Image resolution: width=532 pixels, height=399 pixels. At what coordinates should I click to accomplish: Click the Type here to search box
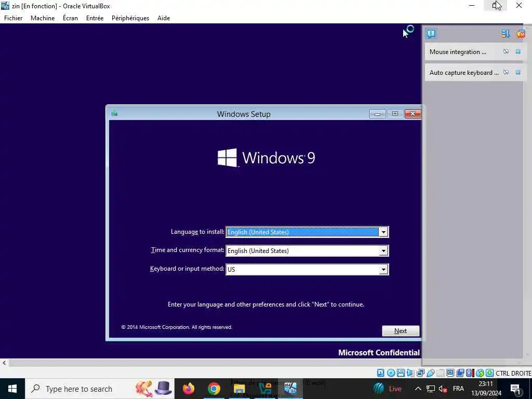pyautogui.click(x=100, y=389)
